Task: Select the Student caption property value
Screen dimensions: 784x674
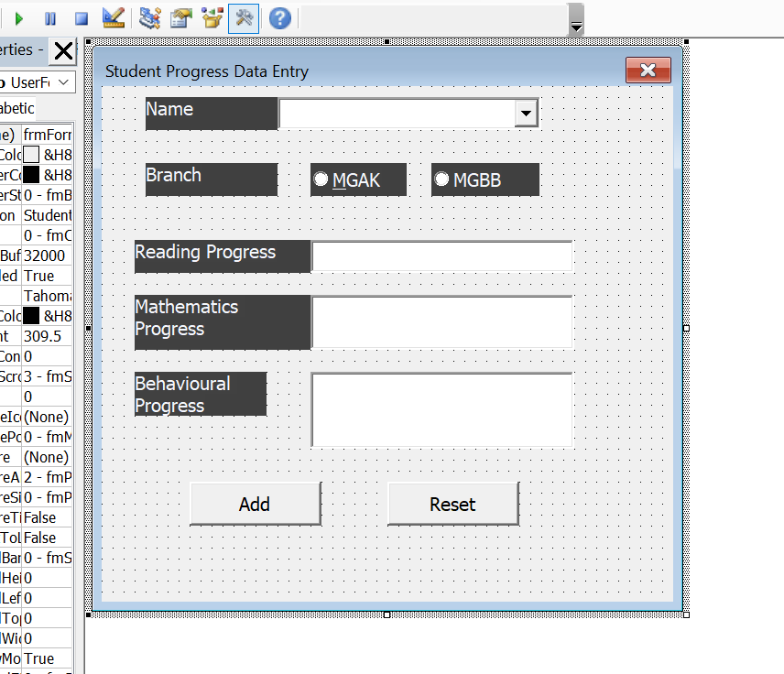Action: coord(48,215)
